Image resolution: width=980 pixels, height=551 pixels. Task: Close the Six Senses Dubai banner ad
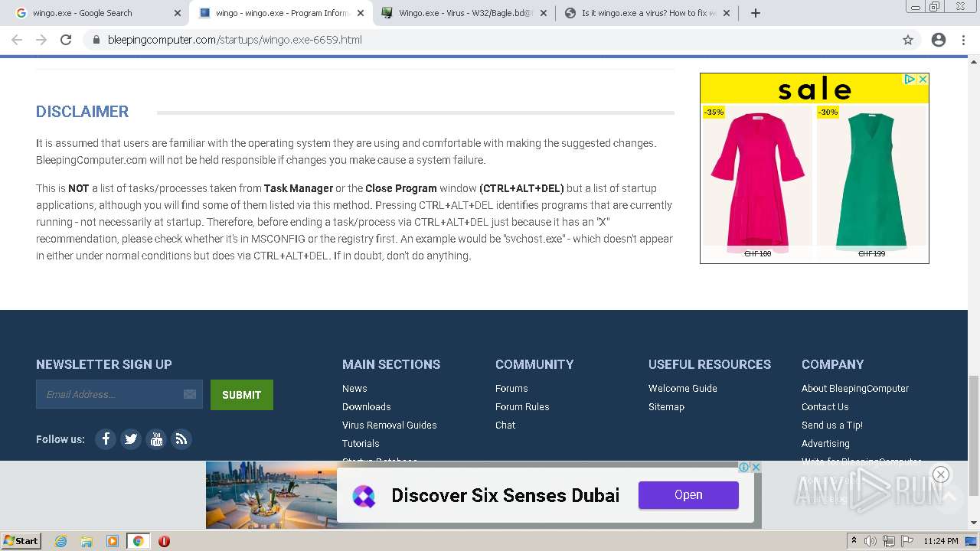[756, 467]
